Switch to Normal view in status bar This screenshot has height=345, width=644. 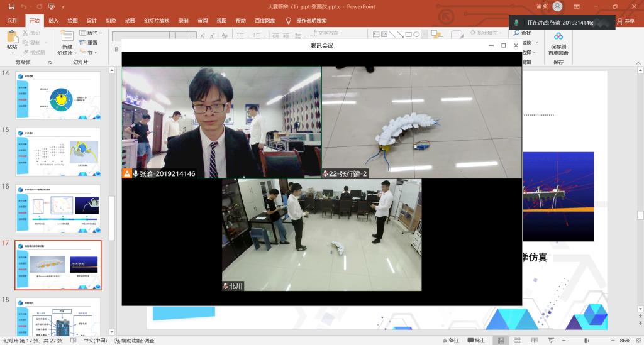500,341
